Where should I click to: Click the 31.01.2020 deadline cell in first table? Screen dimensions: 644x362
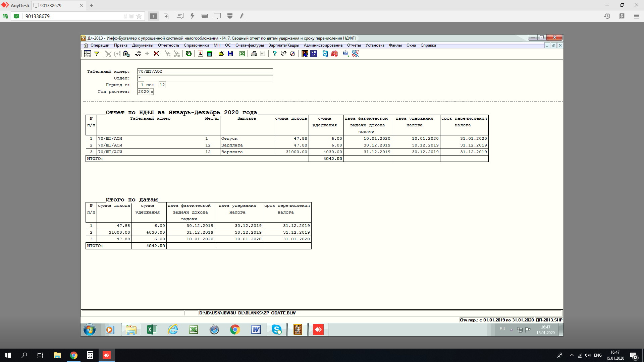pyautogui.click(x=464, y=138)
